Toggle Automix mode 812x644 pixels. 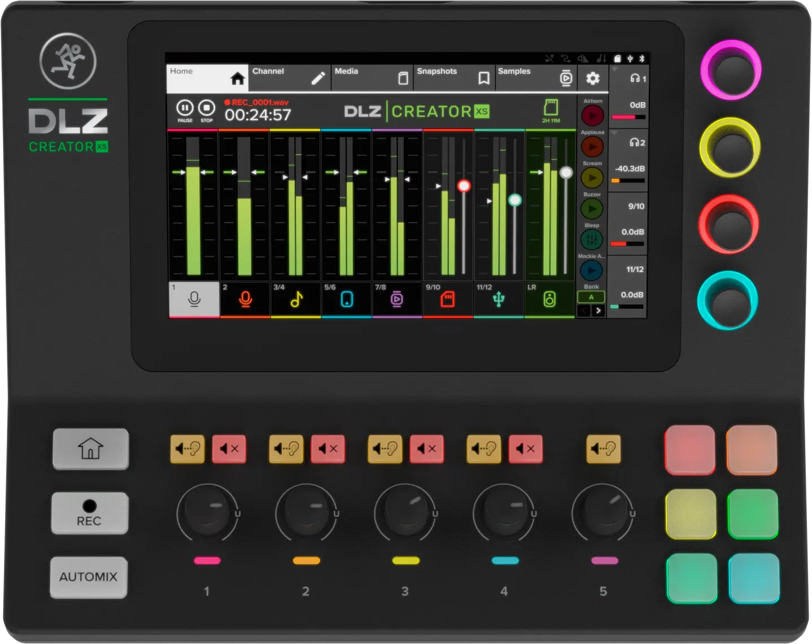click(x=88, y=577)
